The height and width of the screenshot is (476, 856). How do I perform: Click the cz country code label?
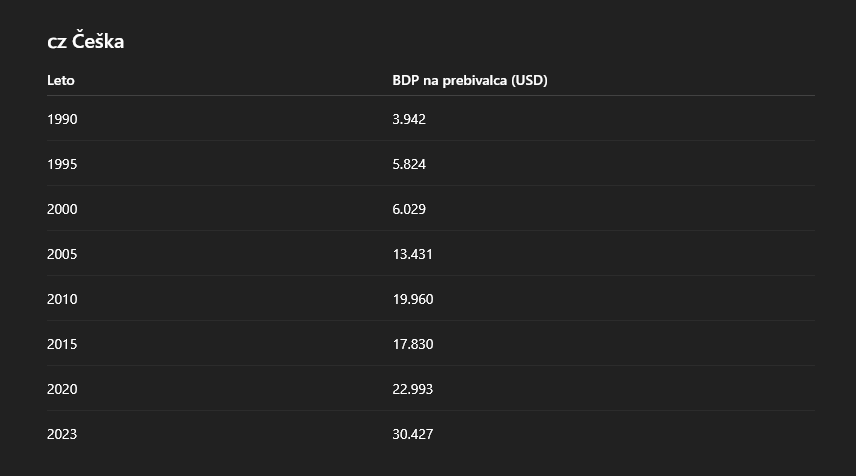(x=57, y=43)
